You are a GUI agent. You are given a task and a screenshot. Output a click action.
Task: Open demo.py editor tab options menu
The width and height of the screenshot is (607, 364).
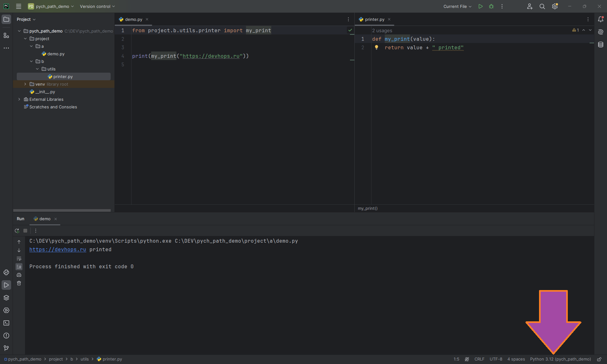348,19
